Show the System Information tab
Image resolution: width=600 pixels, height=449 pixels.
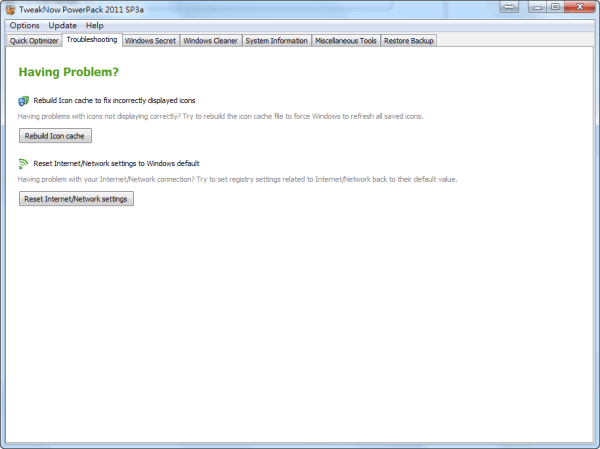276,41
